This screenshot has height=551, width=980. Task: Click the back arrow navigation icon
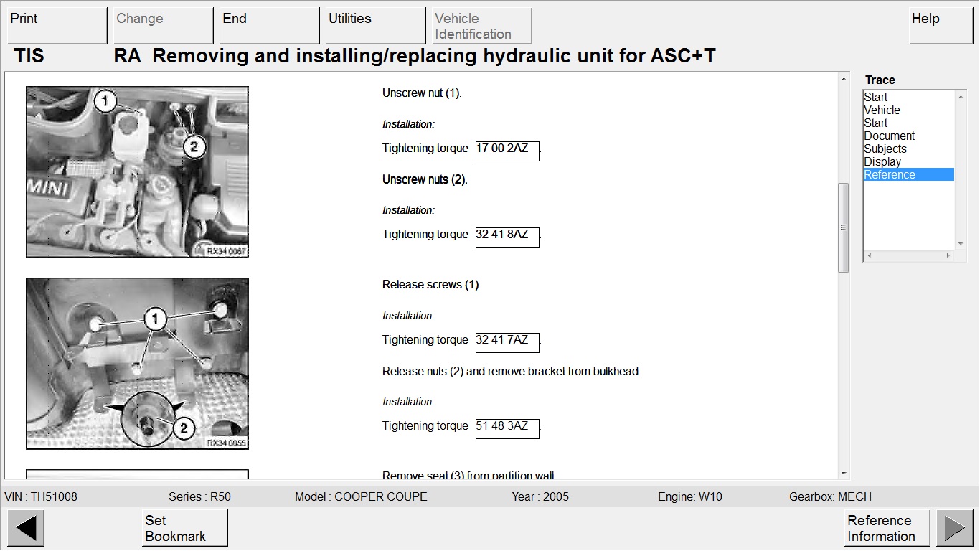click(x=26, y=528)
